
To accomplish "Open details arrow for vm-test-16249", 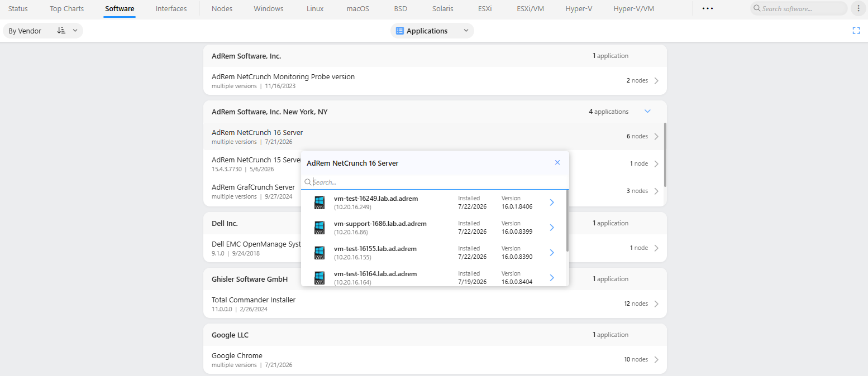I will point(552,203).
